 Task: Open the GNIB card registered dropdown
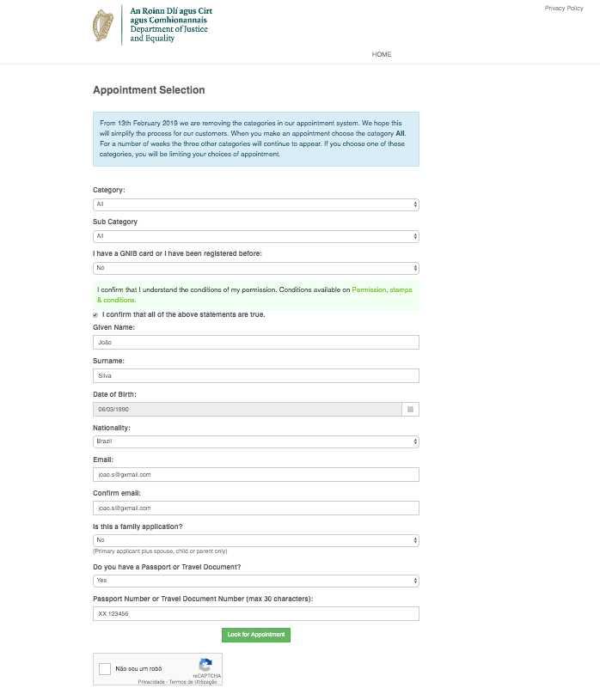click(x=255, y=268)
